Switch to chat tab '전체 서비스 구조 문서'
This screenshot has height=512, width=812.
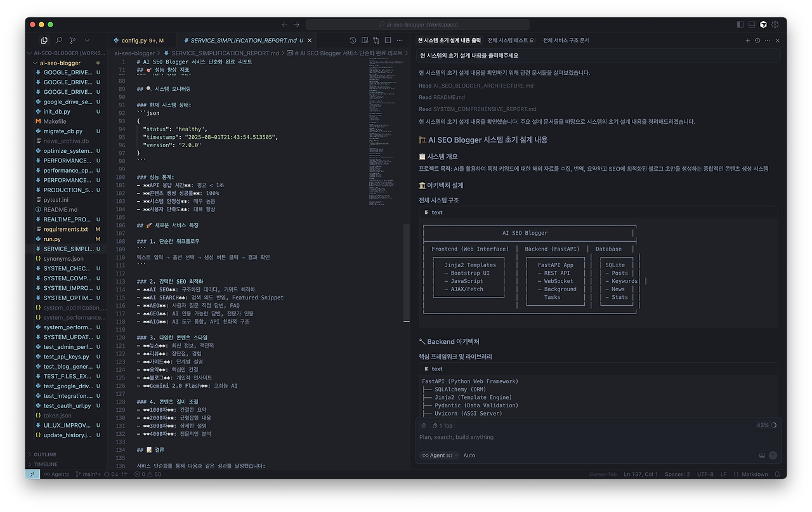(566, 40)
